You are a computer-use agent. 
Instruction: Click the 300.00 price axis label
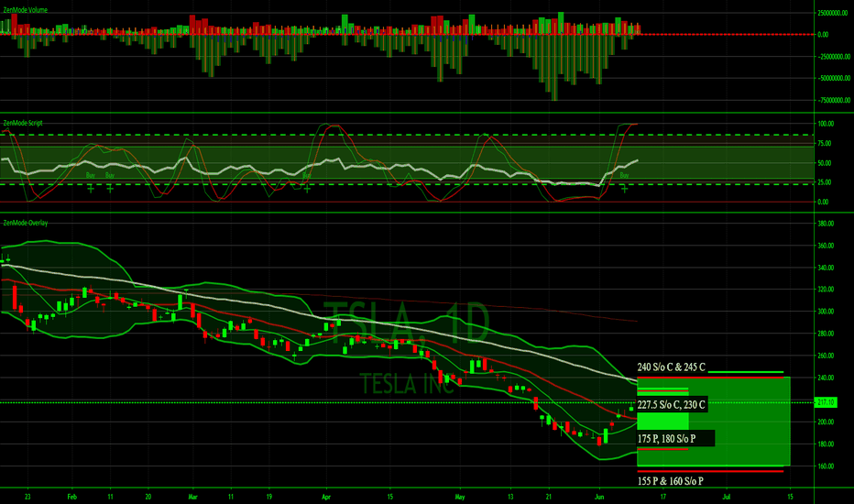tap(826, 312)
